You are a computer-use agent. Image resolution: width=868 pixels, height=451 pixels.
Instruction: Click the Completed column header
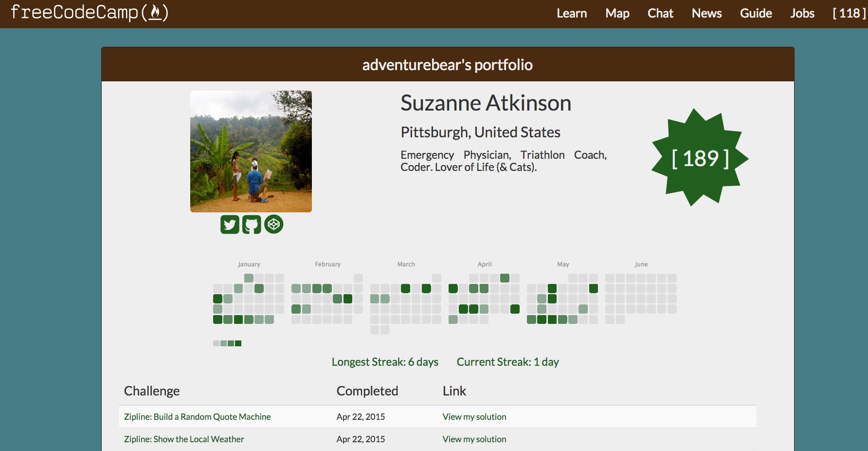(x=367, y=391)
